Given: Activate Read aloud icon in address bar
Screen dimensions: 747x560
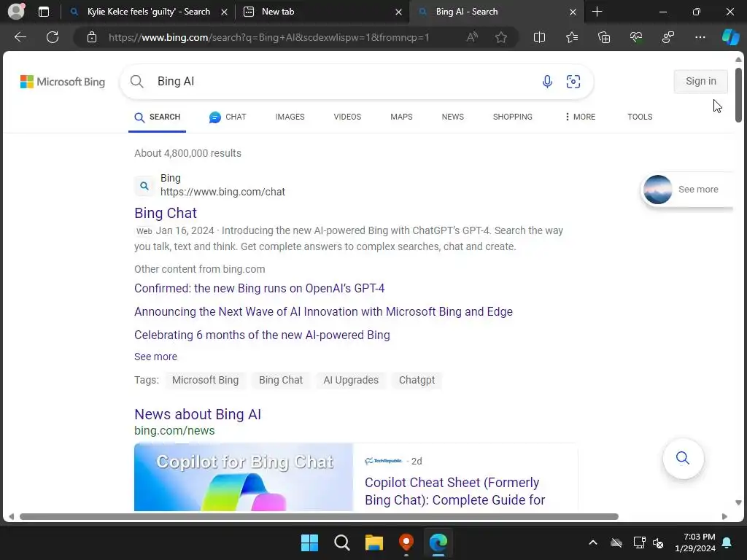Looking at the screenshot, I should coord(472,37).
